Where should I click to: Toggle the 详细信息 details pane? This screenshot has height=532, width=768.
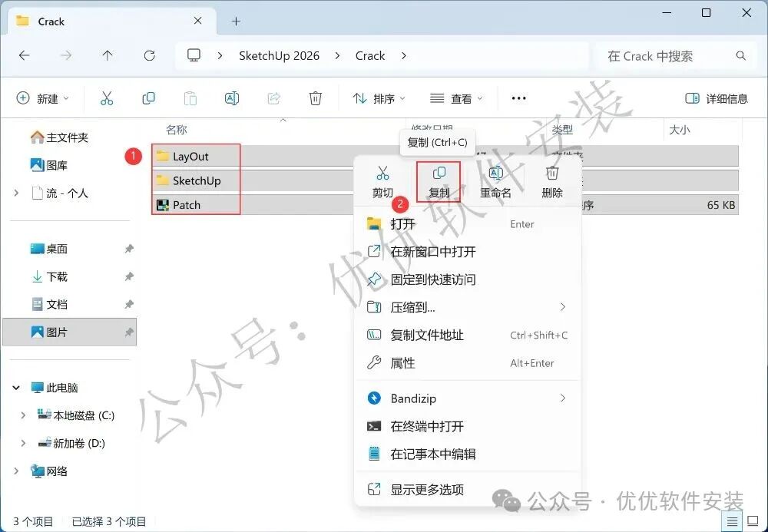[716, 98]
